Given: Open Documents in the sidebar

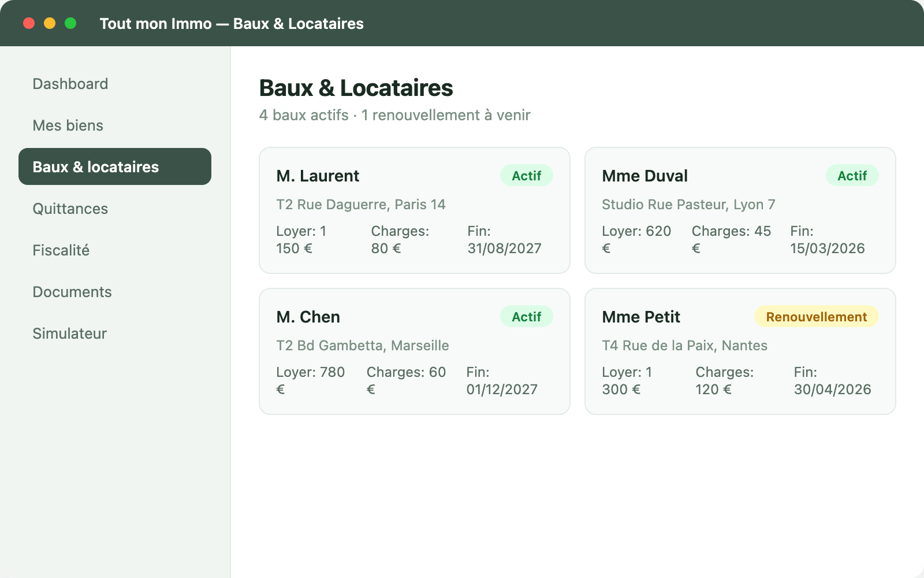Looking at the screenshot, I should pyautogui.click(x=115, y=291).
